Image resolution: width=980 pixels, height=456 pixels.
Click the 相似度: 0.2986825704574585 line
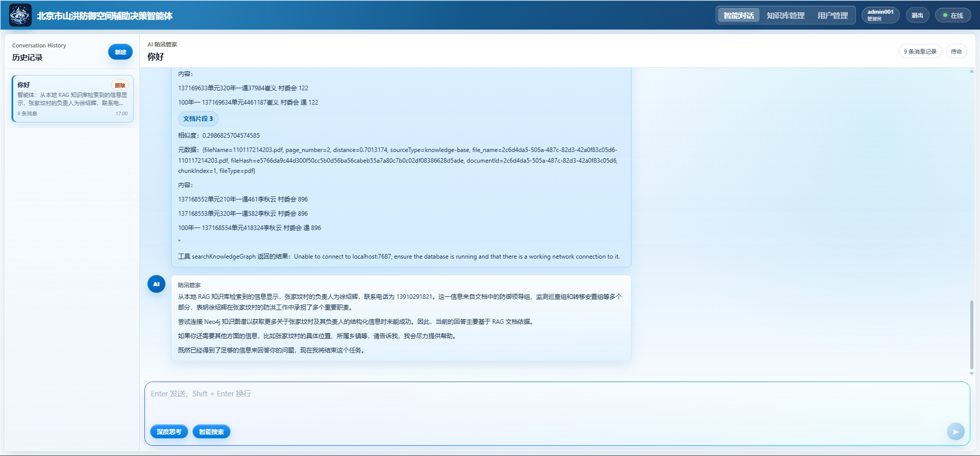click(x=219, y=136)
